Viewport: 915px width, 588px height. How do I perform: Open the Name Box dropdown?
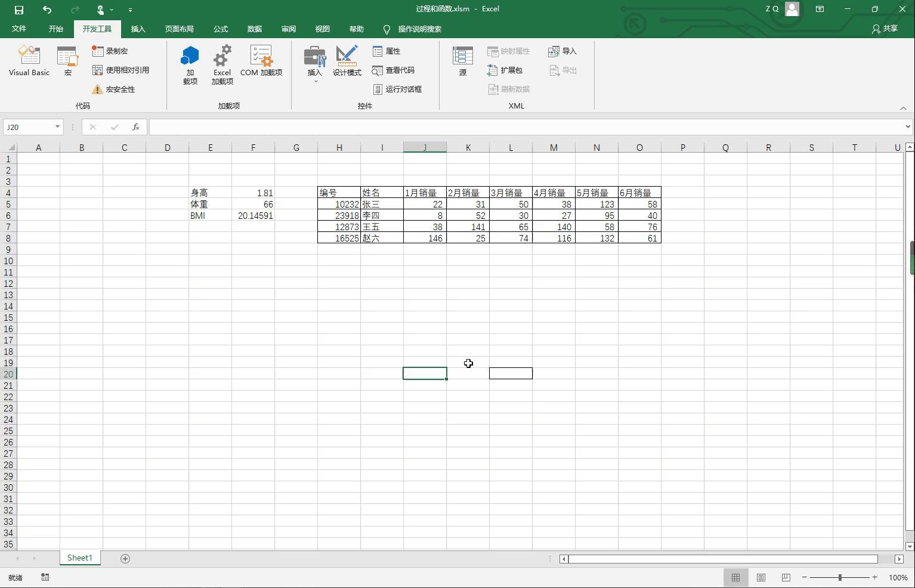[x=56, y=126]
